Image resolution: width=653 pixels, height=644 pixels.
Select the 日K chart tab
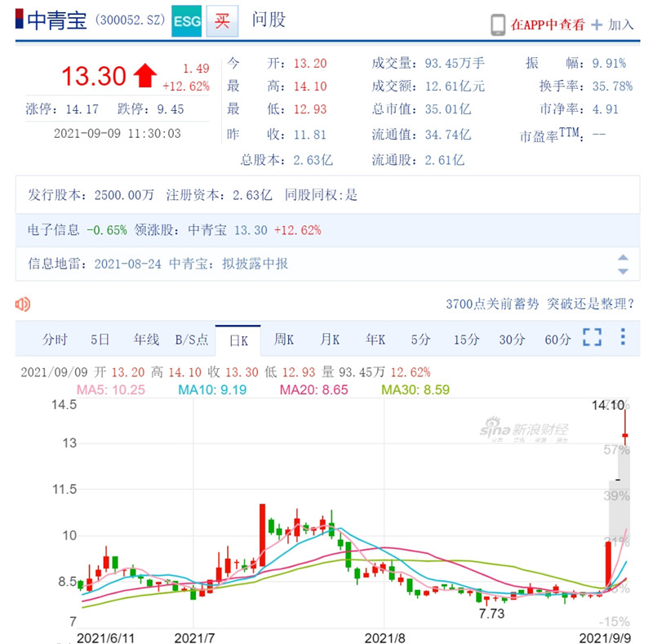[x=238, y=340]
